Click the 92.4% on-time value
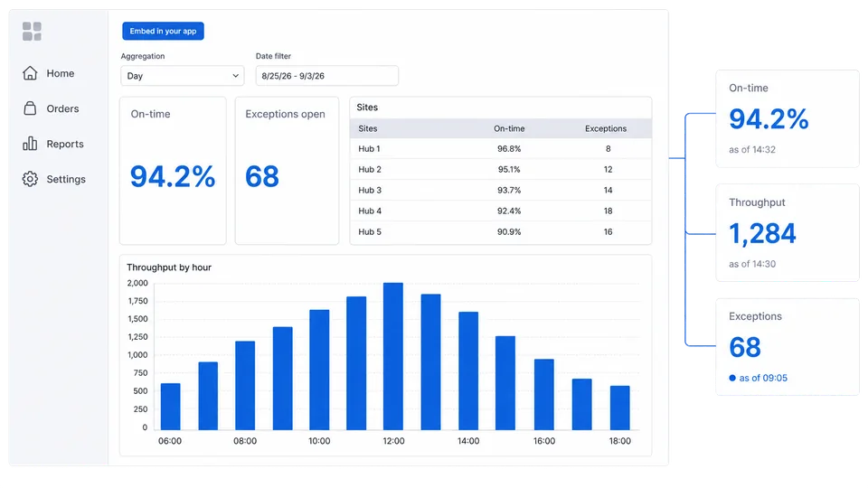The image size is (868, 488). [x=509, y=211]
